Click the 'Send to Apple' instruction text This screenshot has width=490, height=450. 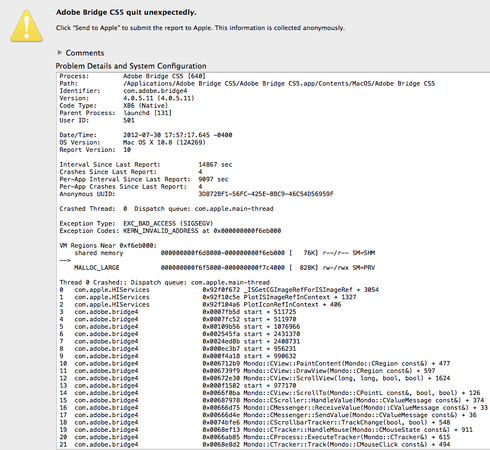coord(200,28)
